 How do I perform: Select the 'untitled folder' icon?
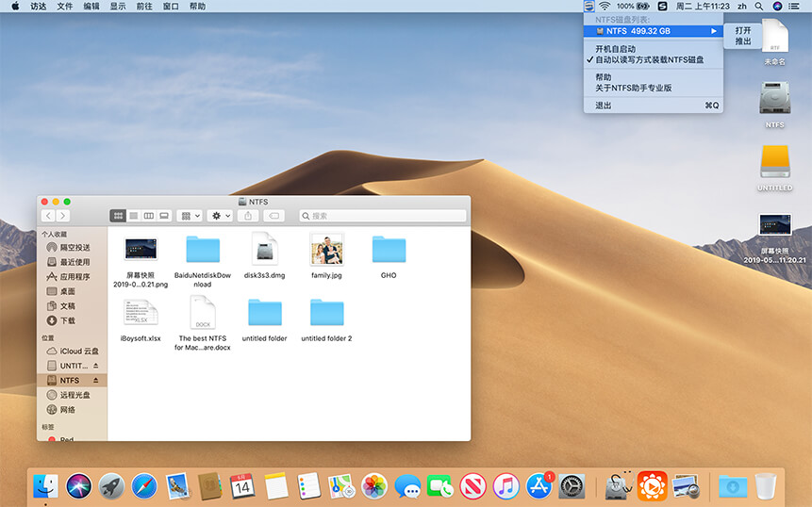[x=265, y=313]
